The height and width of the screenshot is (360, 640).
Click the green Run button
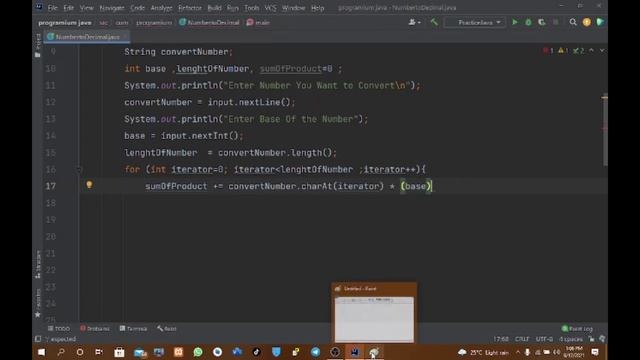pos(515,22)
